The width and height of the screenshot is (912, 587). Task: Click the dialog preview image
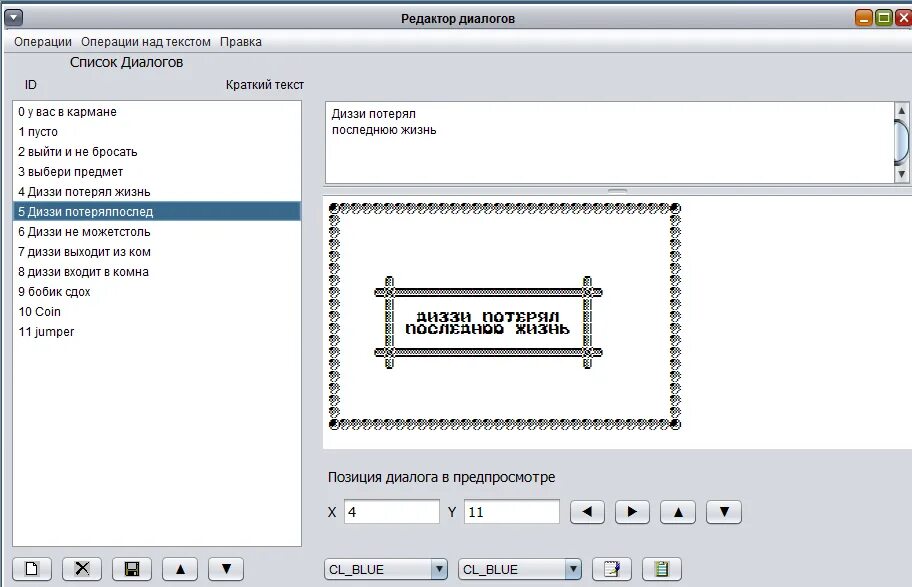pyautogui.click(x=504, y=316)
